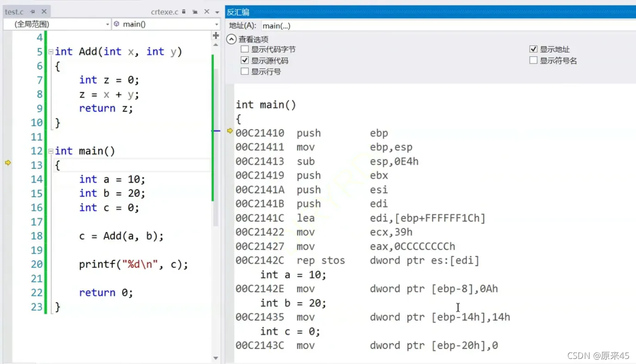The image size is (636, 364).
Task: Click the editor scrollbar up arrow
Action: (x=216, y=45)
